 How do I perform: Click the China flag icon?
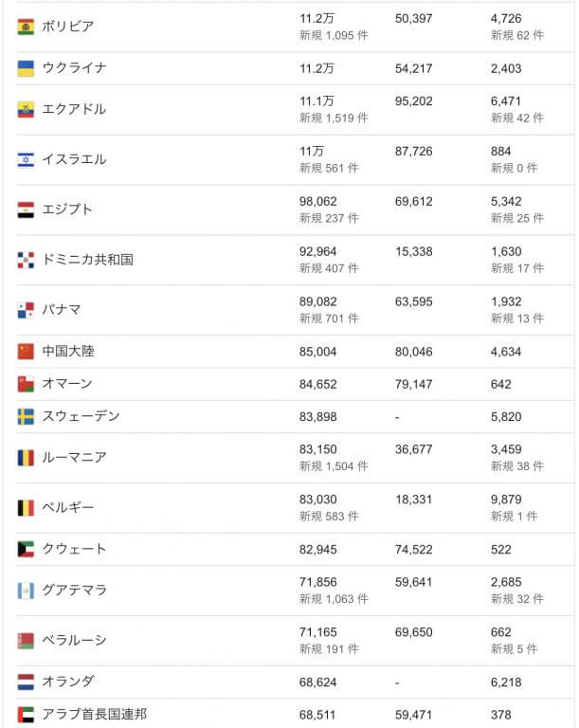click(x=26, y=352)
